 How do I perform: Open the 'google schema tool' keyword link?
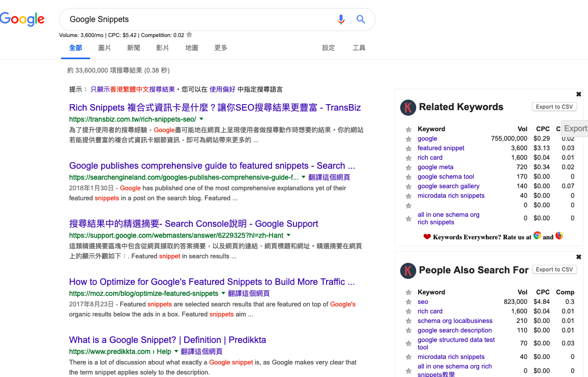click(x=446, y=177)
